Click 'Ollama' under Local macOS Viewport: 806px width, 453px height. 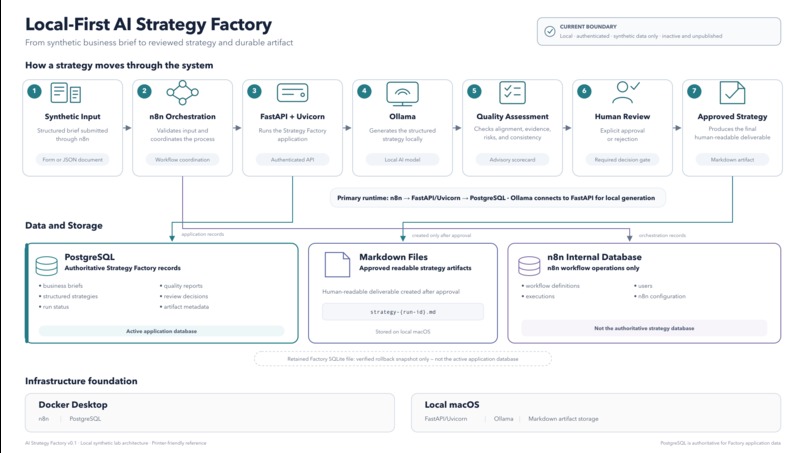[504, 419]
